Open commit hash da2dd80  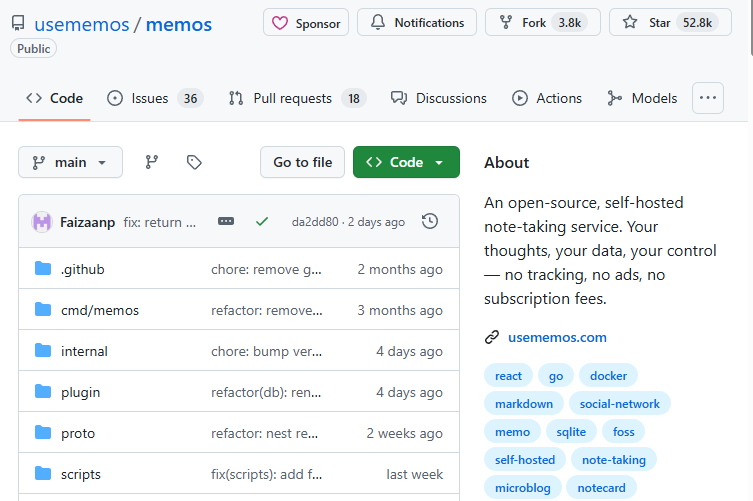[315, 222]
